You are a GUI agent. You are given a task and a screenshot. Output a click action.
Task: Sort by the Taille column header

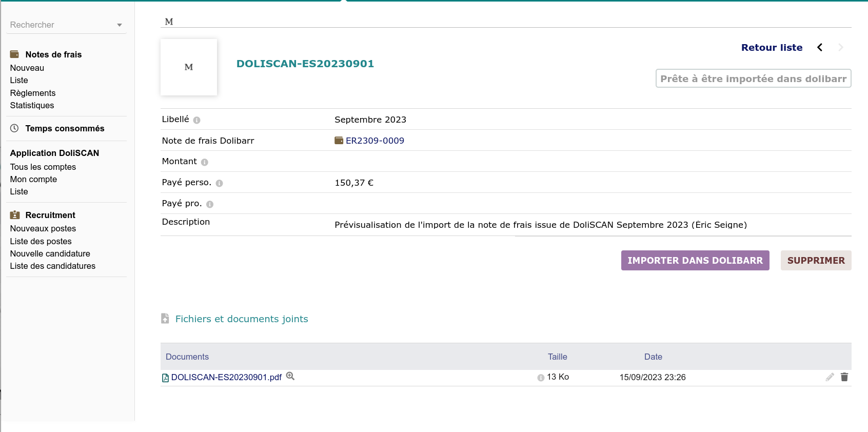coord(557,357)
